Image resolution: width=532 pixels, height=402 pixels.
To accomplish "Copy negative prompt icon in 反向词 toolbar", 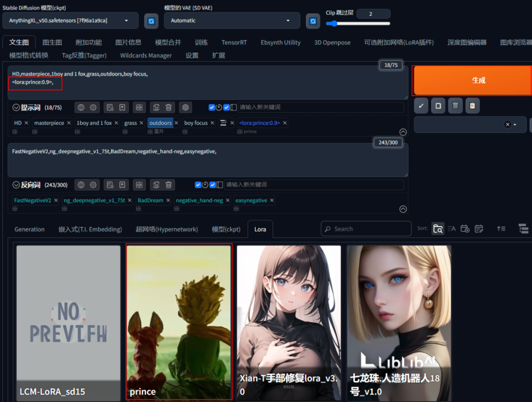I will pos(156,185).
